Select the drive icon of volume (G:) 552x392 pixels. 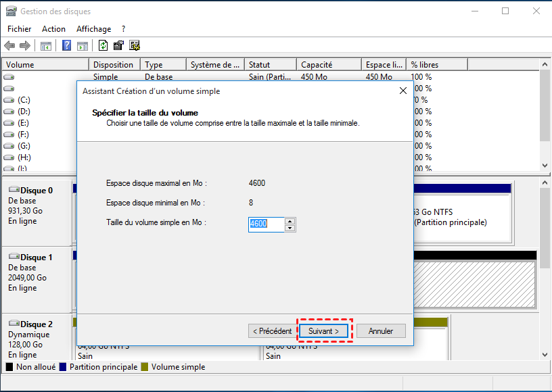[x=9, y=146]
